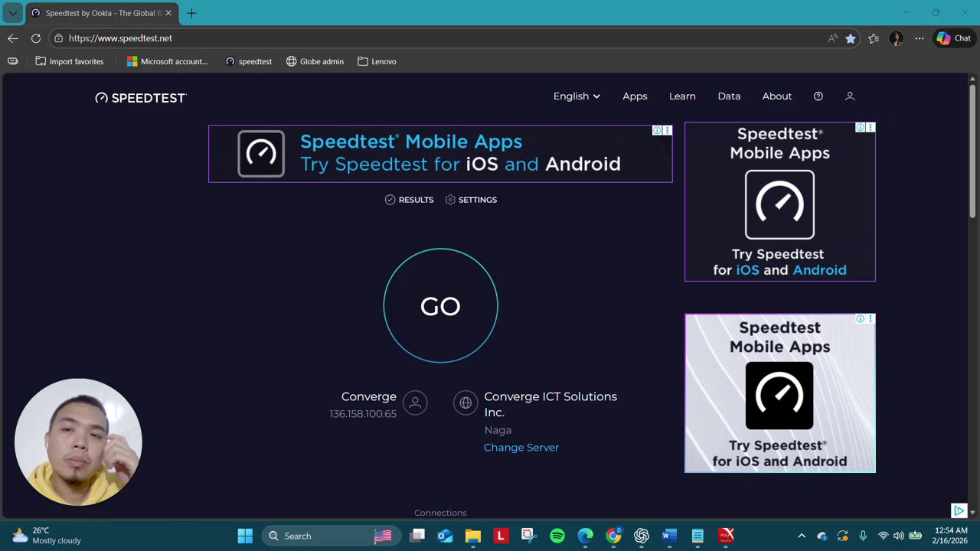Open the Learn menu item
The height and width of the screenshot is (551, 980).
(x=682, y=96)
